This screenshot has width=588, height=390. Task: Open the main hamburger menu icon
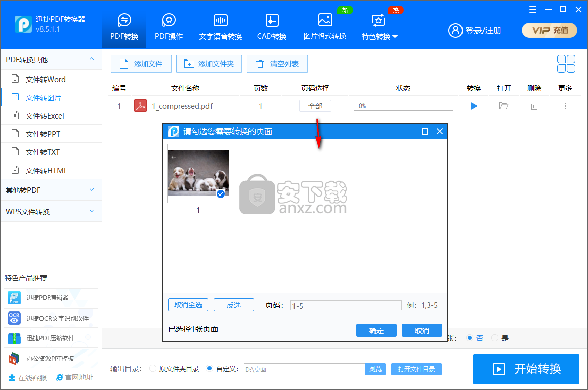pos(532,10)
